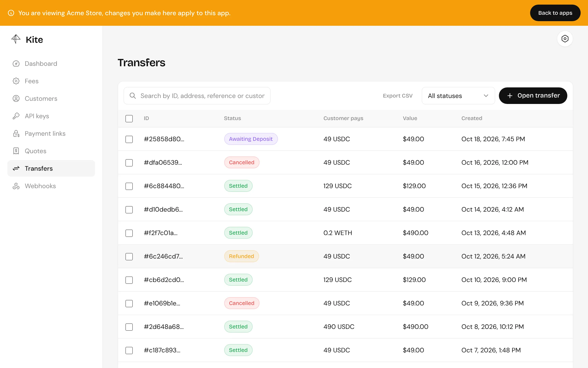Click the Customers person icon
Image resolution: width=588 pixels, height=368 pixels.
(x=16, y=99)
